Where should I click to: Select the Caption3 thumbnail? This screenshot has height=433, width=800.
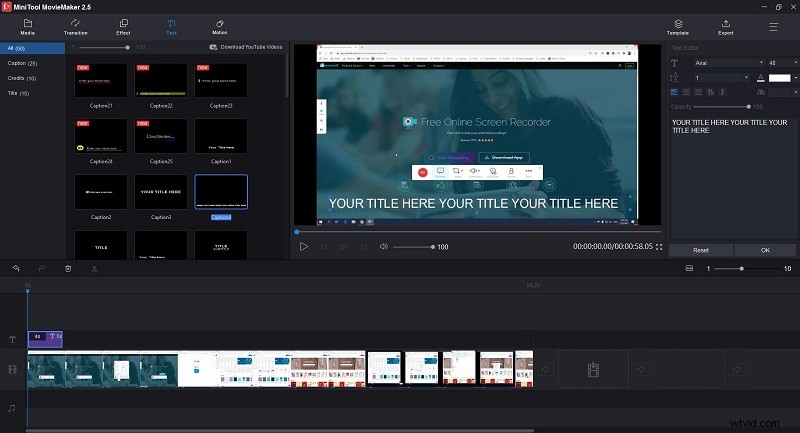click(x=161, y=192)
